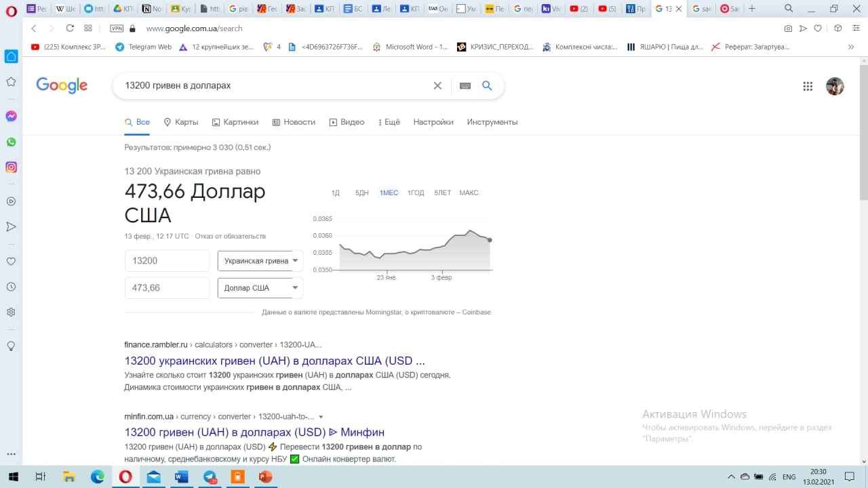The width and height of the screenshot is (868, 488).
Task: Select the 1ГОД chart range
Action: pyautogui.click(x=416, y=193)
